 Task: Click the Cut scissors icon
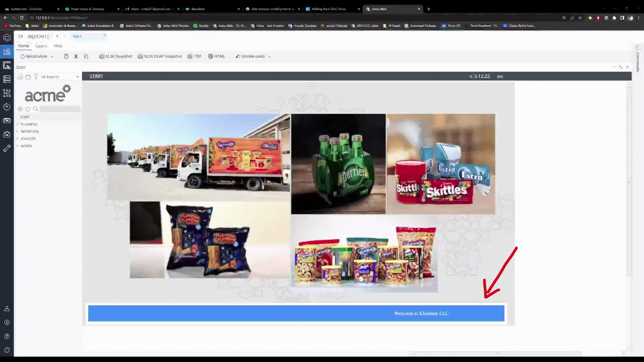76,56
